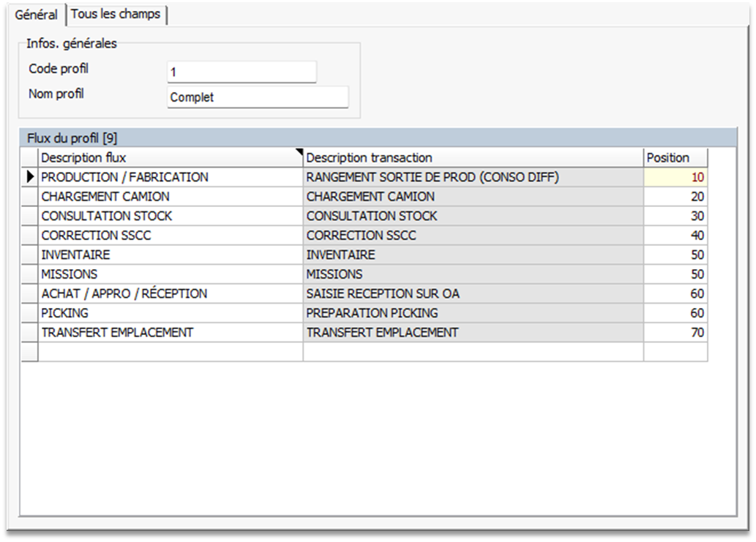Image resolution: width=756 pixels, height=542 pixels.
Task: Select row header of CORRECTION SSCC row
Action: (29, 236)
